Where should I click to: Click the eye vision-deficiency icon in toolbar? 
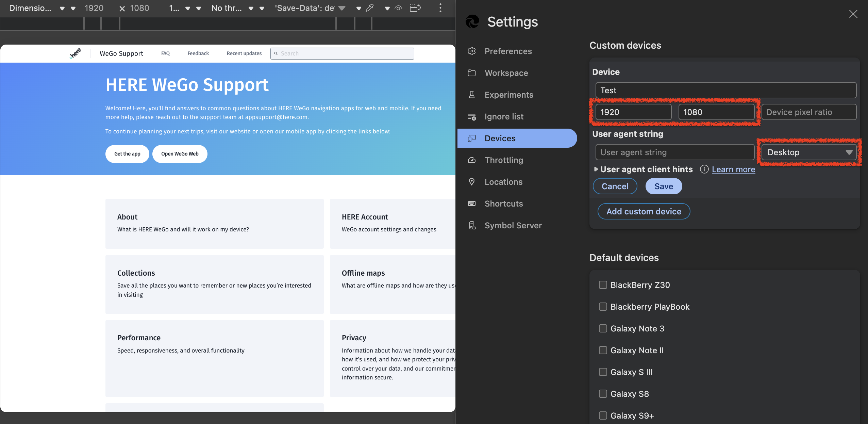(398, 8)
